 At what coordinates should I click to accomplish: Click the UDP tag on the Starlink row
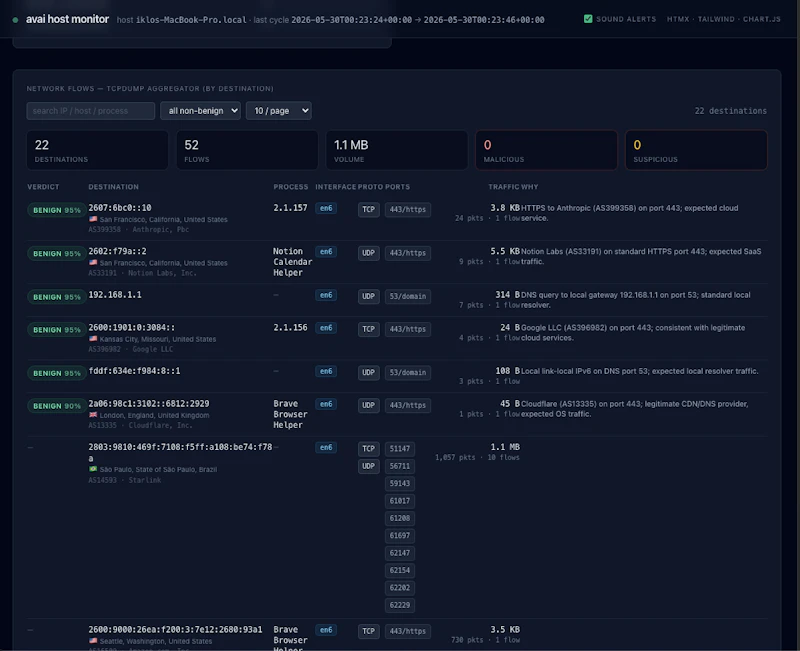click(x=368, y=466)
